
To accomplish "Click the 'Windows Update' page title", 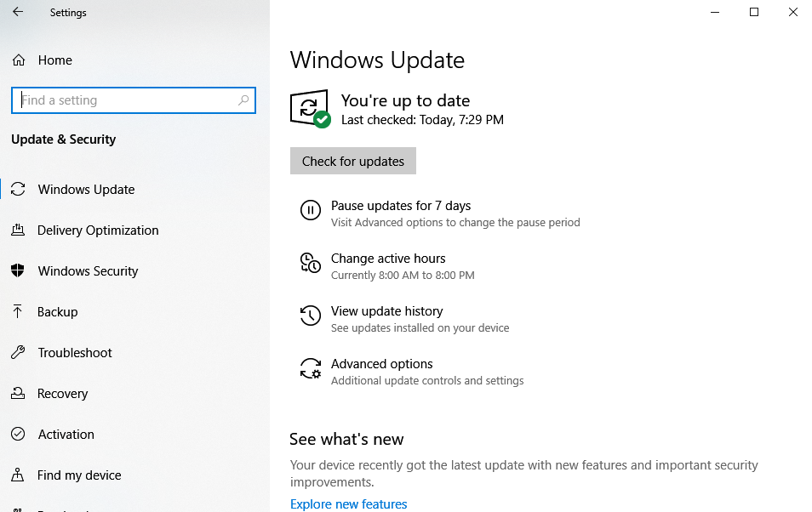I will coord(377,60).
